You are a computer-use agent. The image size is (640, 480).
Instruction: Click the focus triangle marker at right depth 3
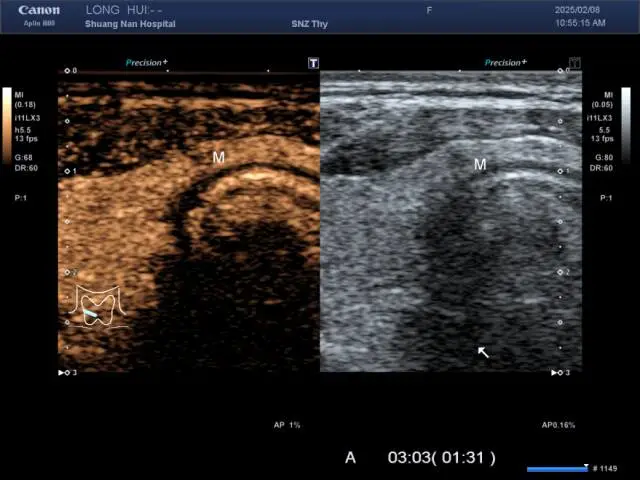pos(557,372)
